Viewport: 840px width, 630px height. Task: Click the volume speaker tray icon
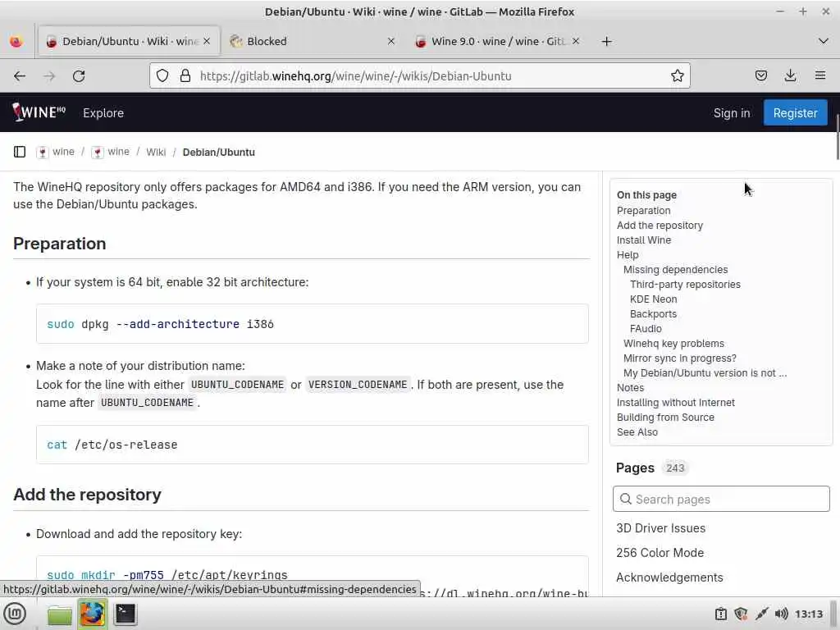tap(782, 614)
